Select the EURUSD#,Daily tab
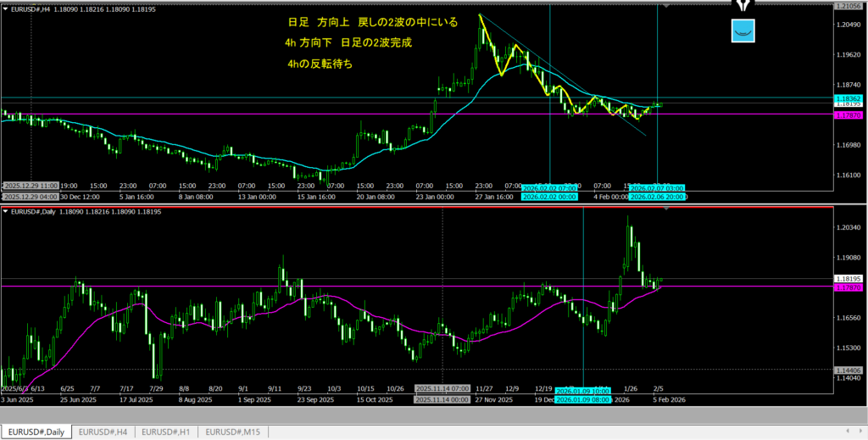Image resolution: width=868 pixels, height=440 pixels. (x=36, y=432)
